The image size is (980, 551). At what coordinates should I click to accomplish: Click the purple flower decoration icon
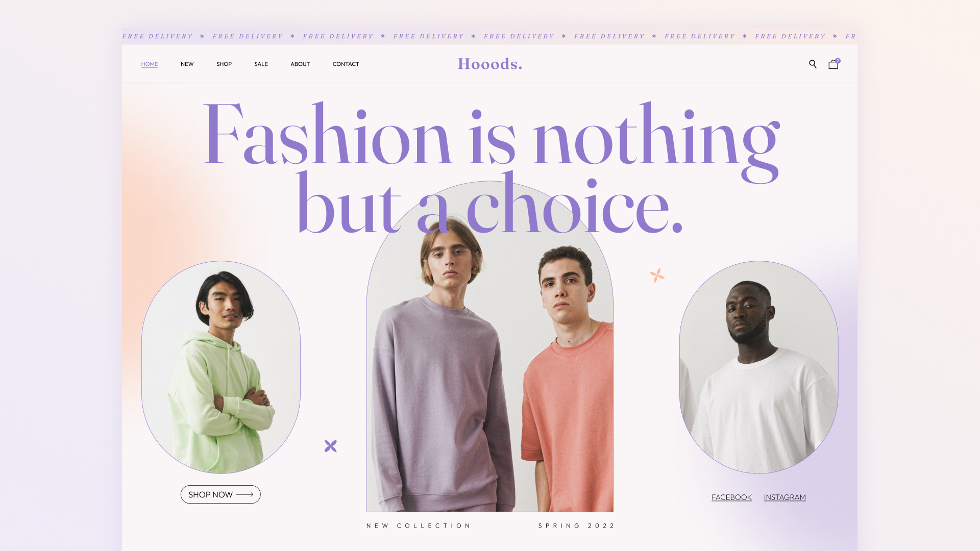[x=331, y=446]
